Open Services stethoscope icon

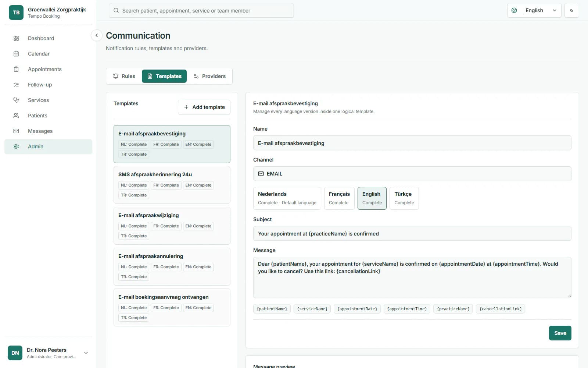[16, 100]
